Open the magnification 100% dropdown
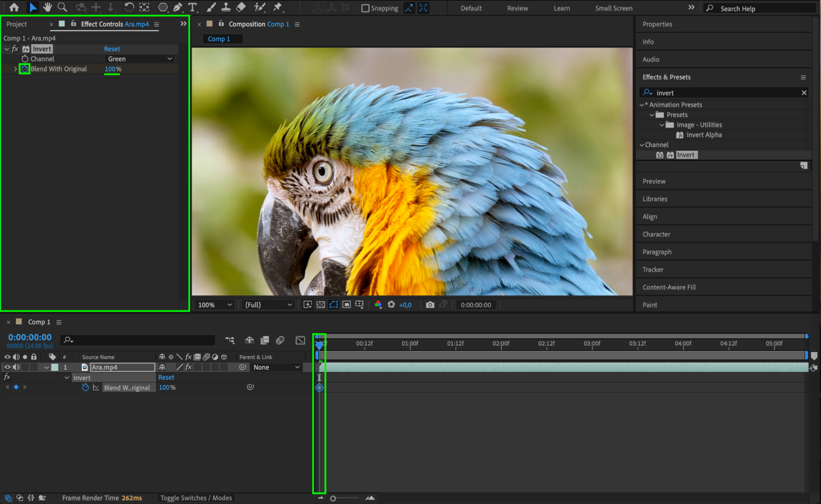Image resolution: width=821 pixels, height=504 pixels. [214, 305]
